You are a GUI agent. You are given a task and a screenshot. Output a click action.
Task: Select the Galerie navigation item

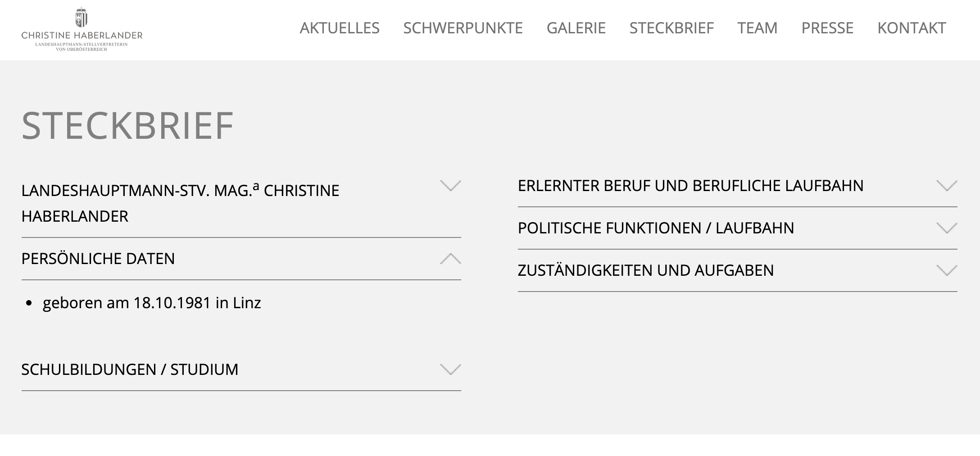point(576,28)
